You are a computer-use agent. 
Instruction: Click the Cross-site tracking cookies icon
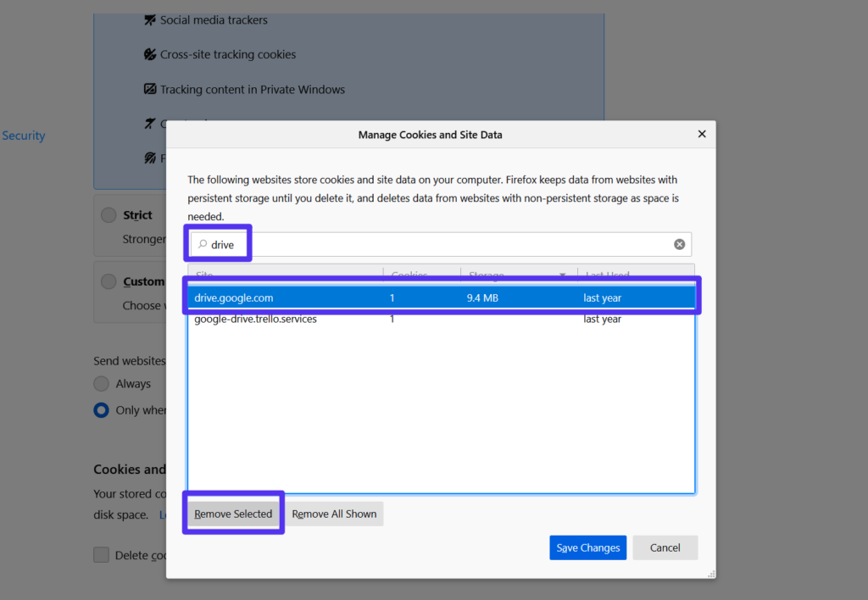[149, 54]
